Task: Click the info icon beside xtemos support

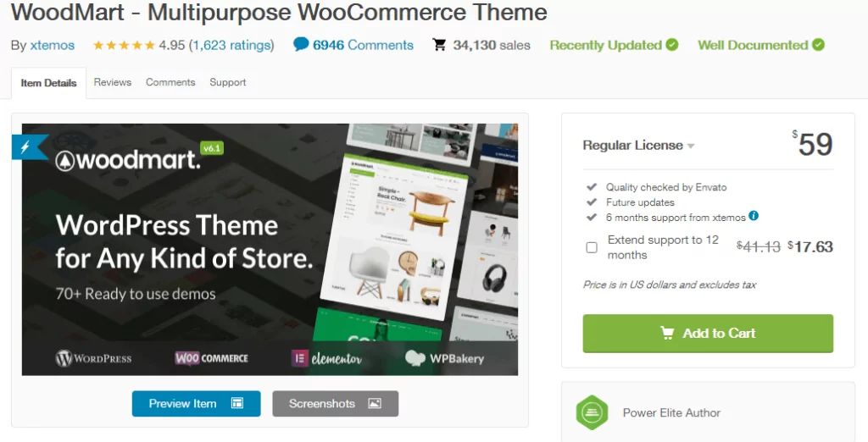Action: (x=754, y=216)
